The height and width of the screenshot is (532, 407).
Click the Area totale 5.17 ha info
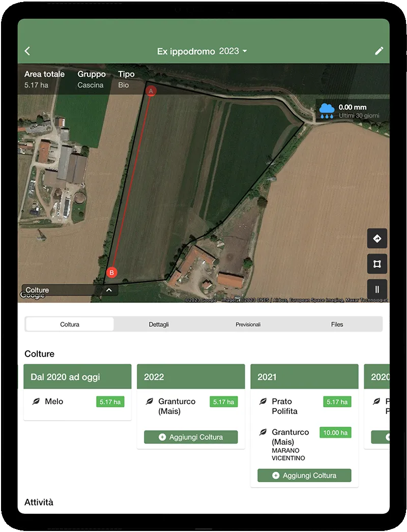coord(44,79)
